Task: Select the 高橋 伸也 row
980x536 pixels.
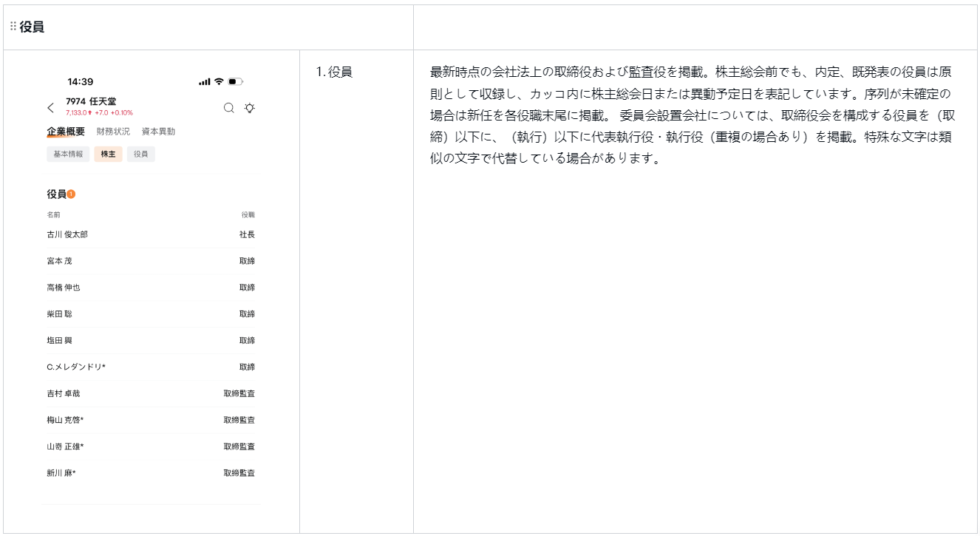Action: tap(151, 288)
